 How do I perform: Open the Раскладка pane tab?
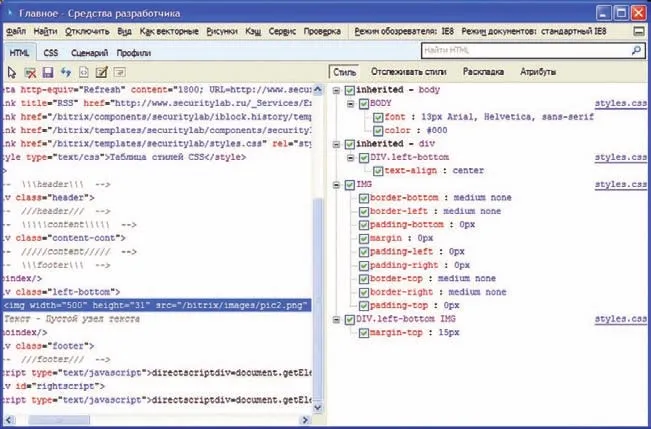(x=483, y=72)
